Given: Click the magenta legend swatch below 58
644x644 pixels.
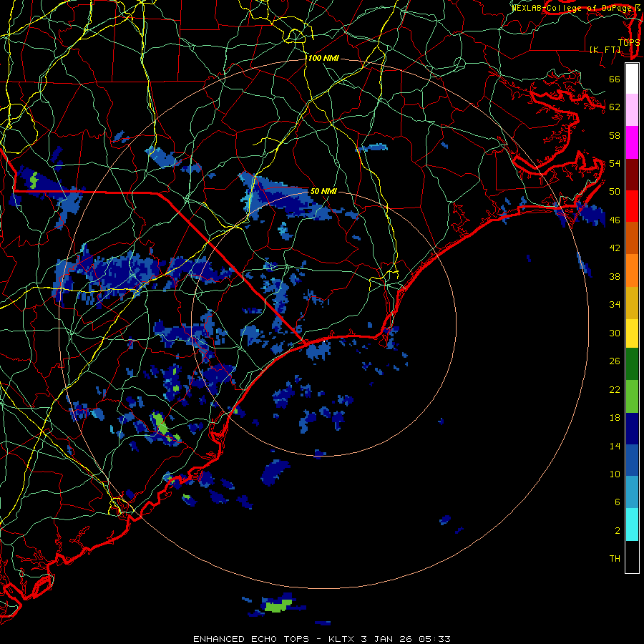Looking at the screenshot, I should (632, 142).
